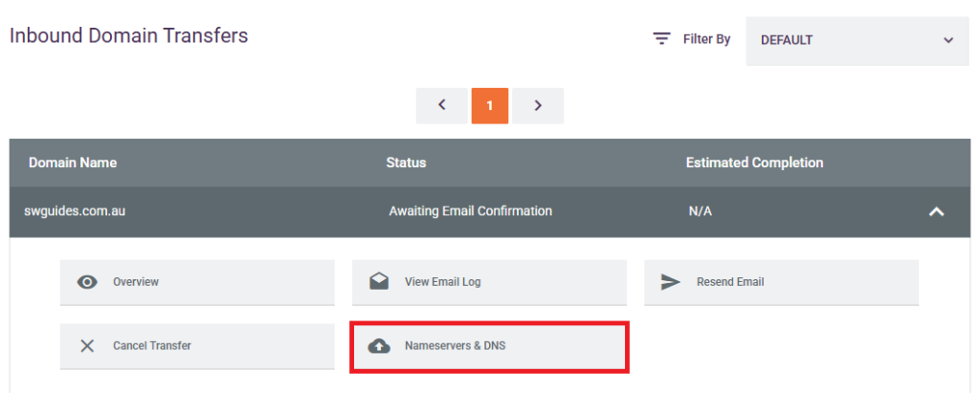Click the Filter By label

707,39
